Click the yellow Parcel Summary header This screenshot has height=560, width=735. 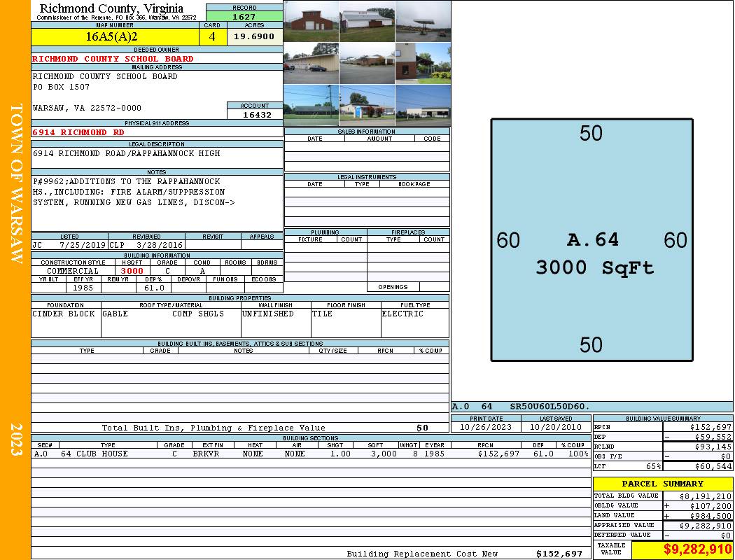coord(662,484)
